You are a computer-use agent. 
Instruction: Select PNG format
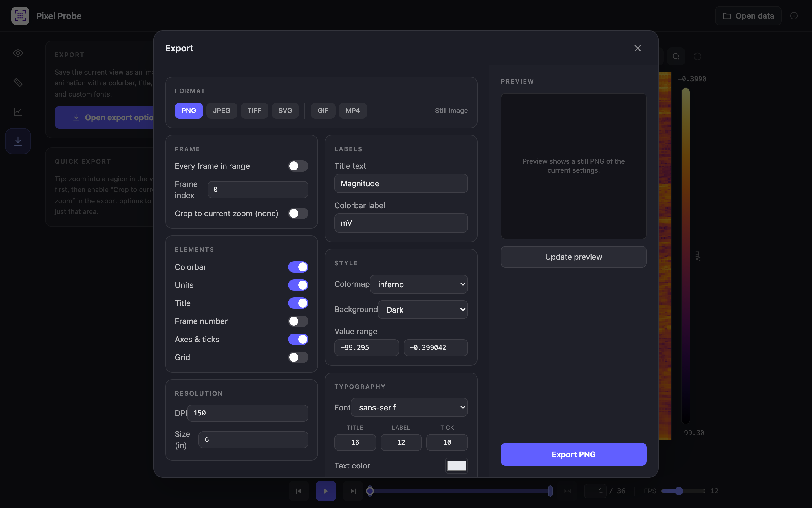click(x=189, y=111)
